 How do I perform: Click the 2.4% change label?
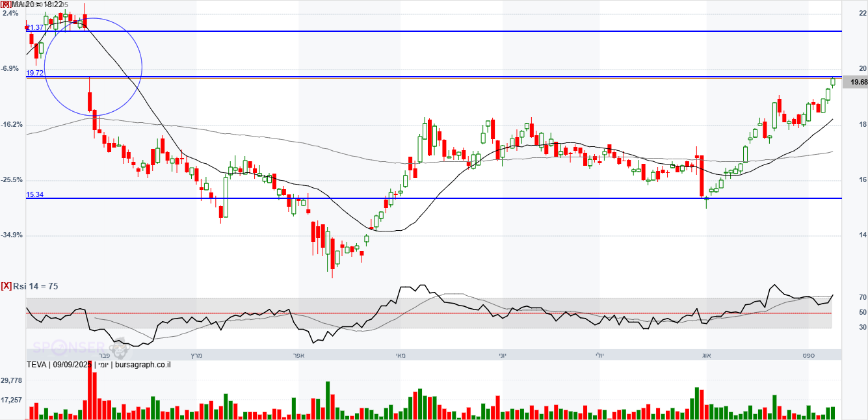tap(10, 13)
